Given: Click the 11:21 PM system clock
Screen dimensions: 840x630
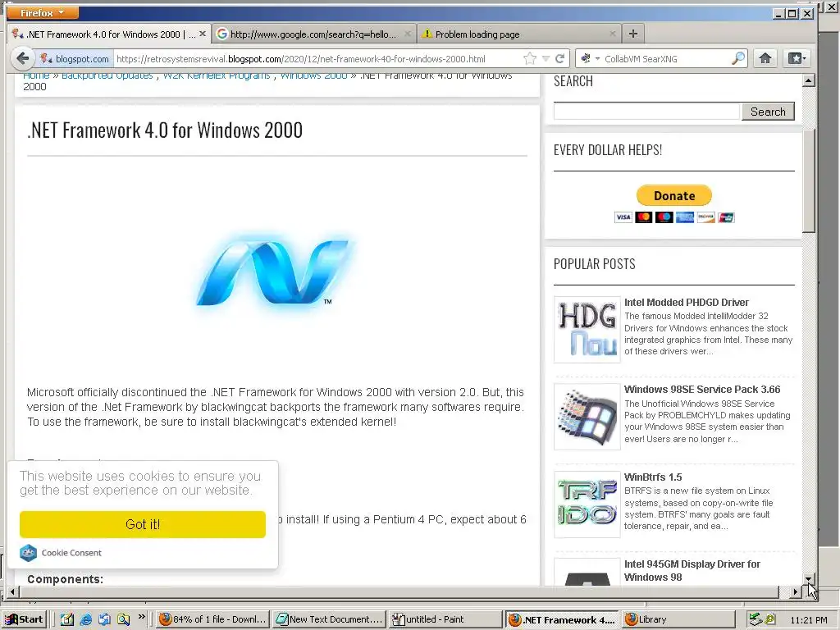Looking at the screenshot, I should click(x=808, y=620).
